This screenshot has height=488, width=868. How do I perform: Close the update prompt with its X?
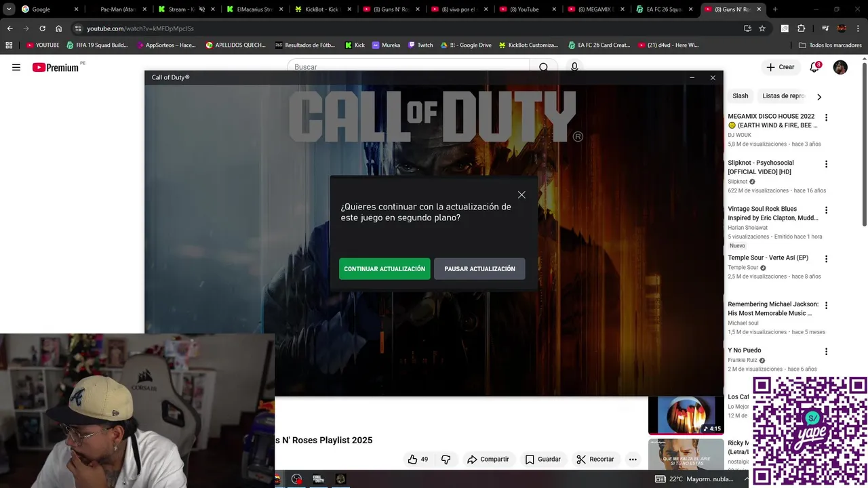[x=521, y=195]
